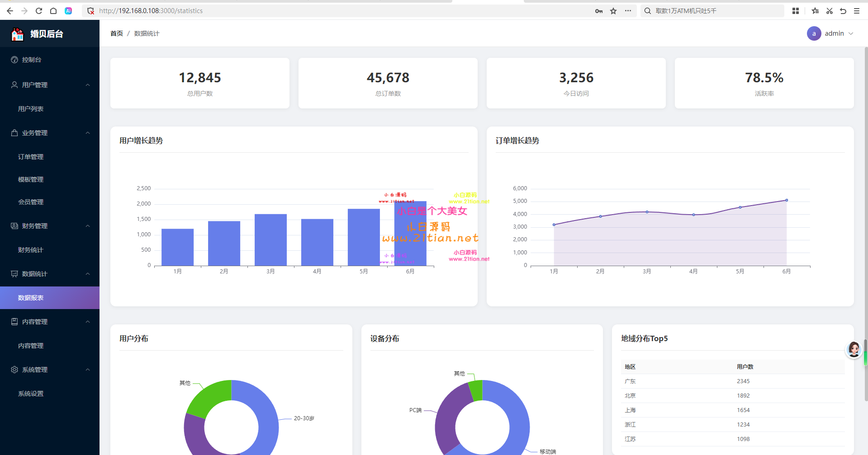
Task: Click the 首页 breadcrumb link
Action: tap(117, 33)
